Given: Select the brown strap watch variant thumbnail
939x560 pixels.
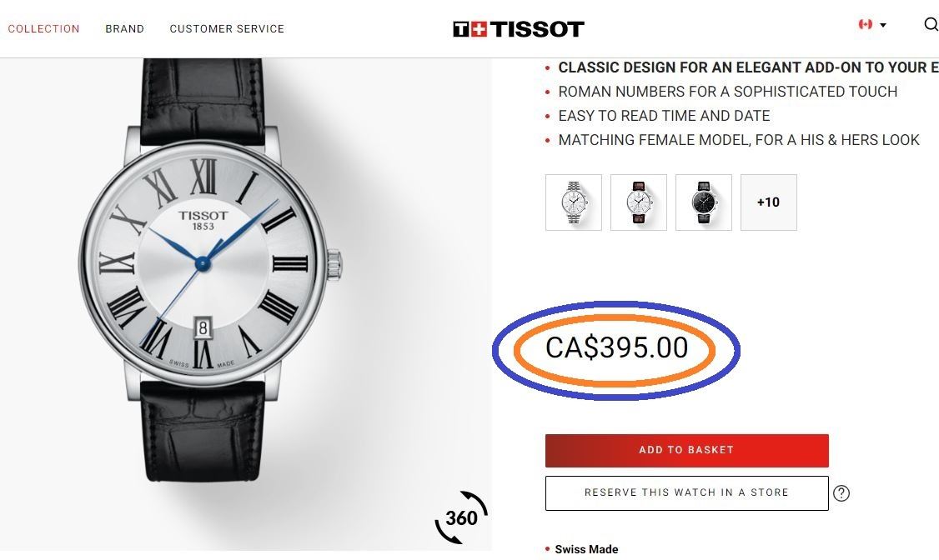Looking at the screenshot, I should pyautogui.click(x=639, y=202).
